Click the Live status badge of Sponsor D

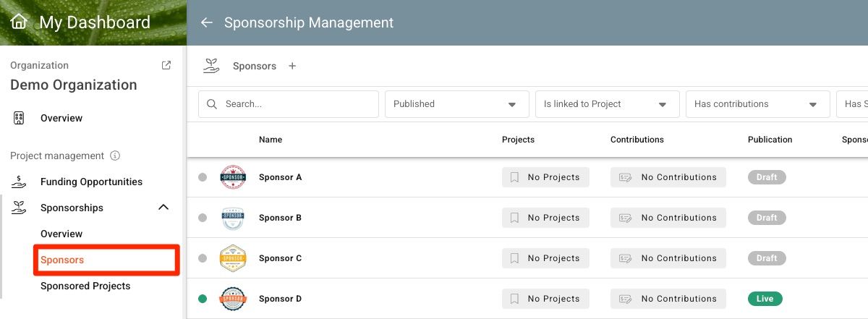pyautogui.click(x=765, y=299)
